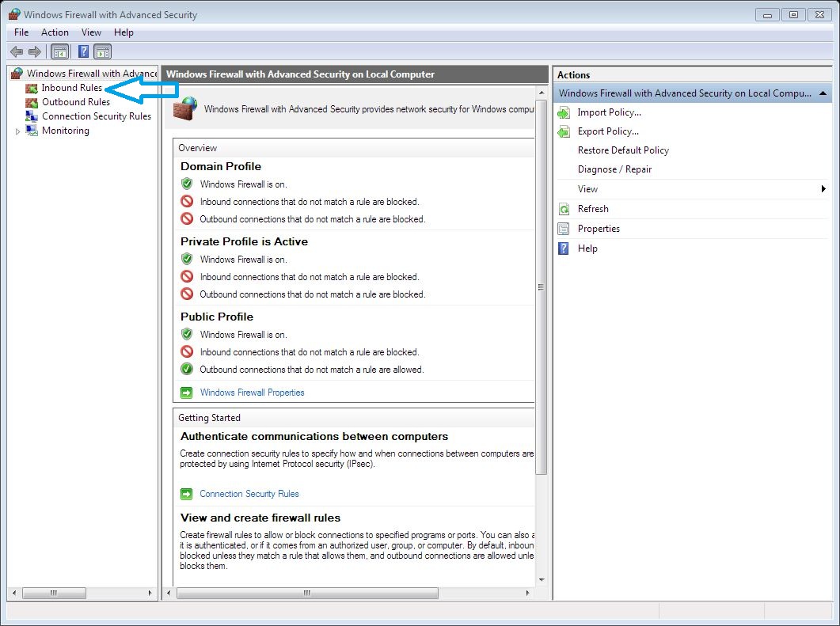Open Connection Security Rules in the tree

(x=97, y=116)
